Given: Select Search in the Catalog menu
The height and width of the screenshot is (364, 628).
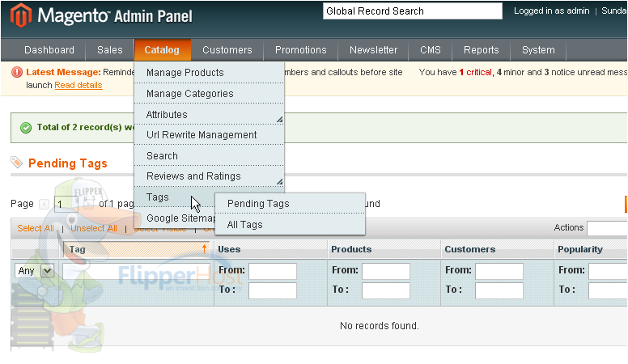Looking at the screenshot, I should 209,155.
